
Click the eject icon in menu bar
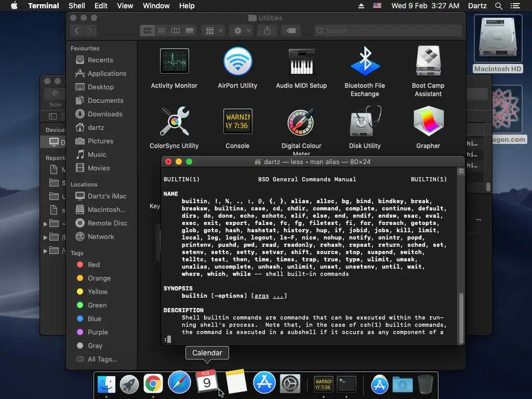(361, 6)
